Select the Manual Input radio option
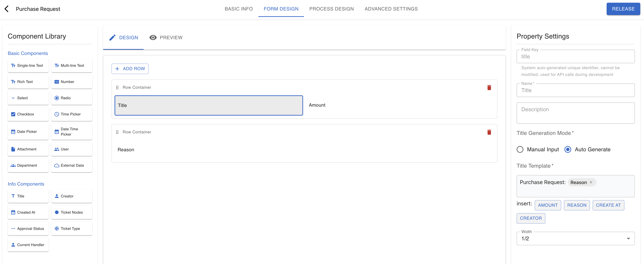 (x=520, y=150)
